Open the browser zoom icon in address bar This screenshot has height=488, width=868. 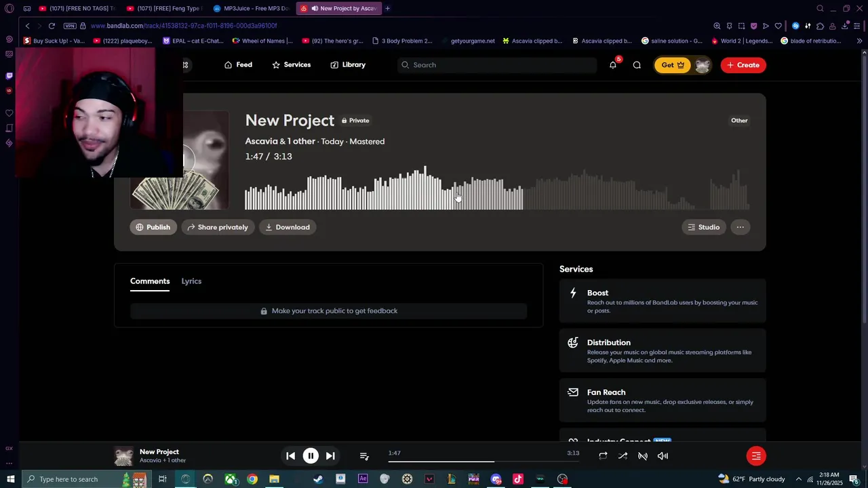tap(717, 26)
